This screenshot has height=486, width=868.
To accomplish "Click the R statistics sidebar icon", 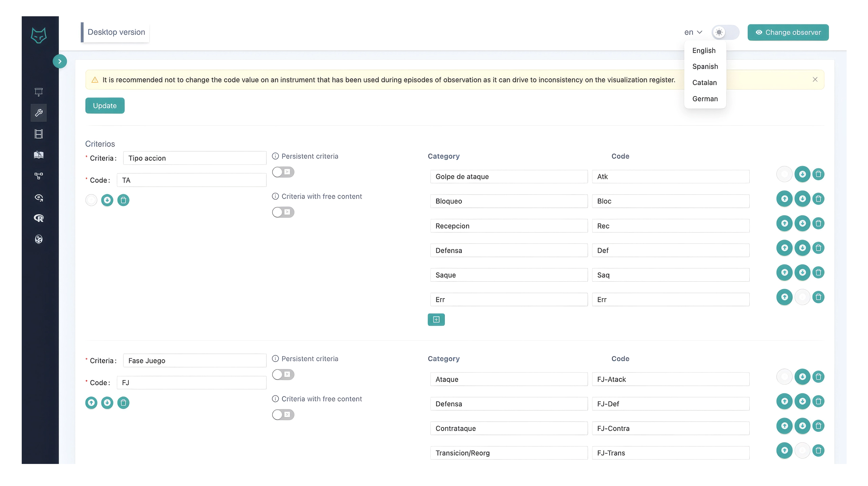I will click(x=39, y=218).
